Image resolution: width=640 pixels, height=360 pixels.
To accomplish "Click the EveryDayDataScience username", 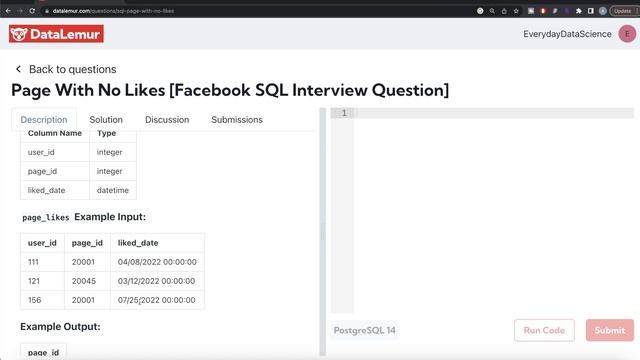I will pos(567,34).
